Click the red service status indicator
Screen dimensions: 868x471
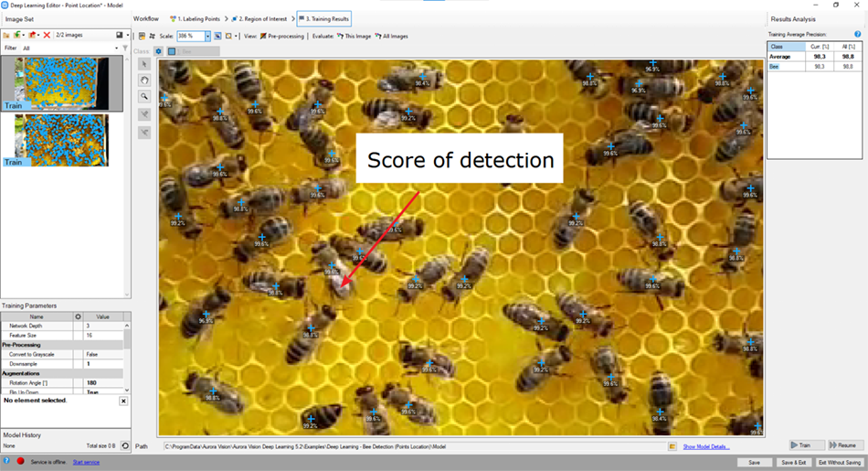pos(20,461)
